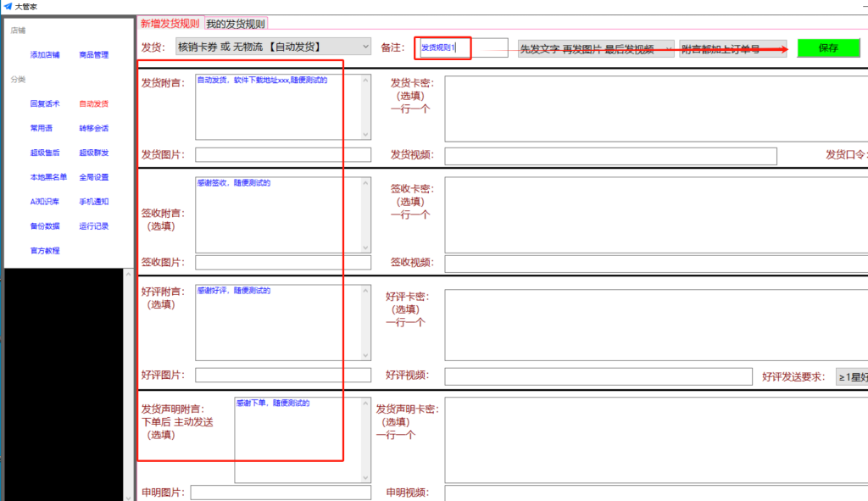
Task: Open 转移会话 in sidebar
Action: (93, 128)
